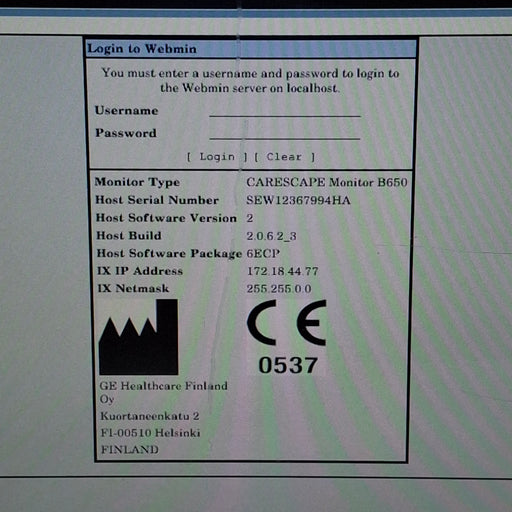Click the IX Netmask value 255.255.0.0
Image resolution: width=512 pixels, height=512 pixels.
point(279,289)
